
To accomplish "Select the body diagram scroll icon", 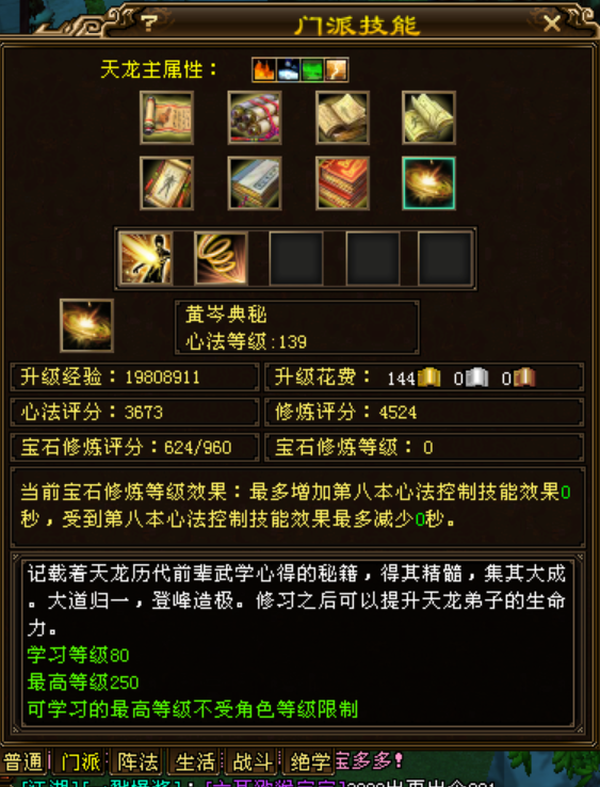I will pyautogui.click(x=167, y=183).
